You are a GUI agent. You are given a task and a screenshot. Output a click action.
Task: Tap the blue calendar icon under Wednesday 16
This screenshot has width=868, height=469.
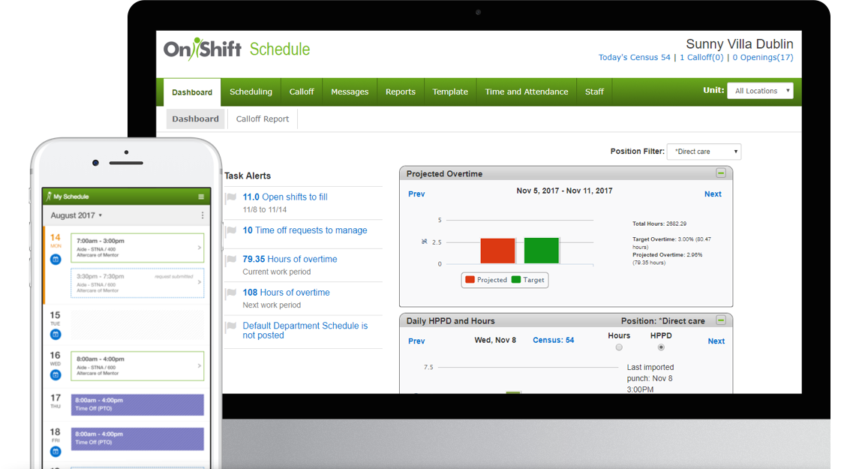[x=56, y=374]
